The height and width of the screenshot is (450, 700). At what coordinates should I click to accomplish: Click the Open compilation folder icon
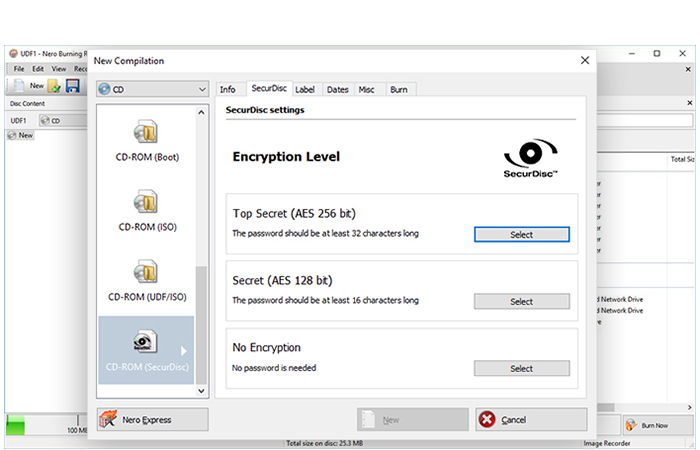(x=55, y=86)
